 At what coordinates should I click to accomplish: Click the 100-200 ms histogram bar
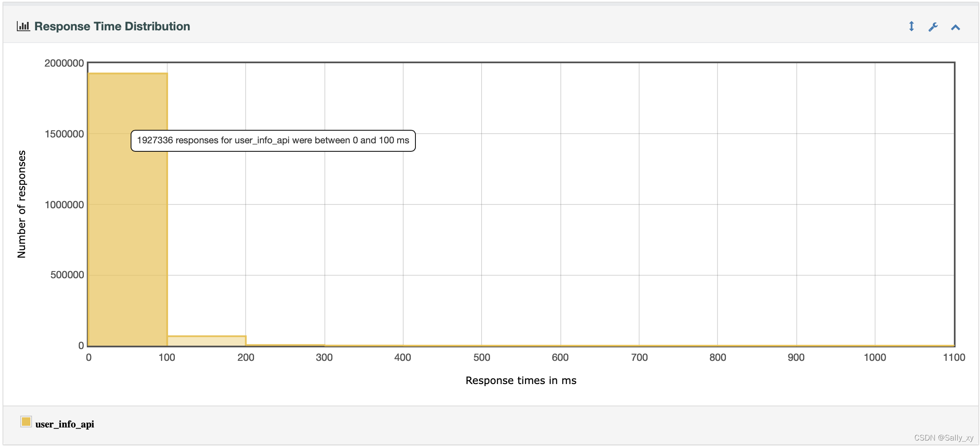point(206,341)
